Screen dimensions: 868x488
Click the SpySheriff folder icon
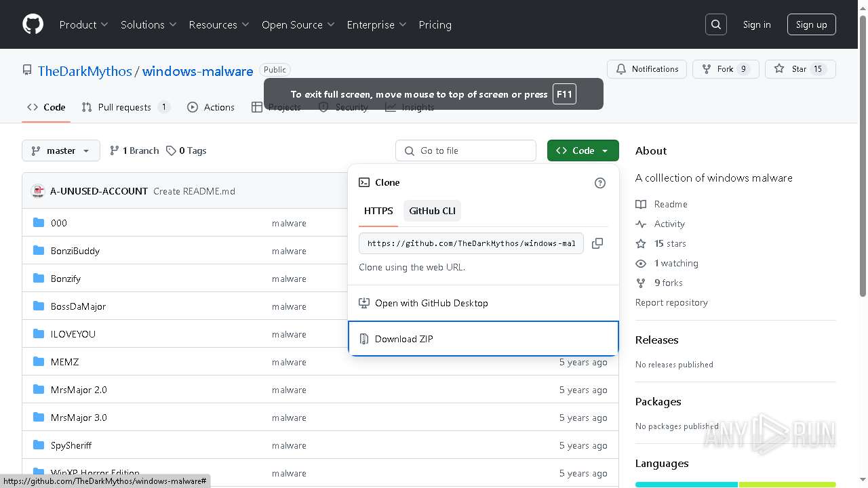point(39,445)
